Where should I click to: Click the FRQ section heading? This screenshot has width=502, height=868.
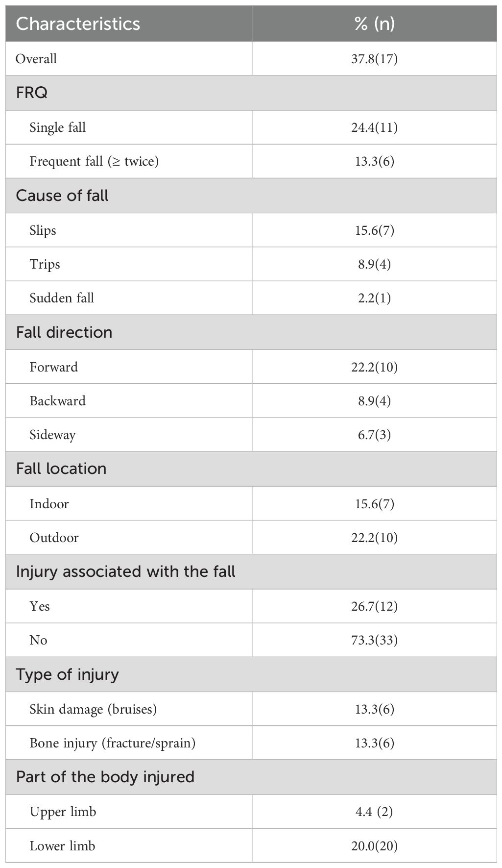(32, 93)
